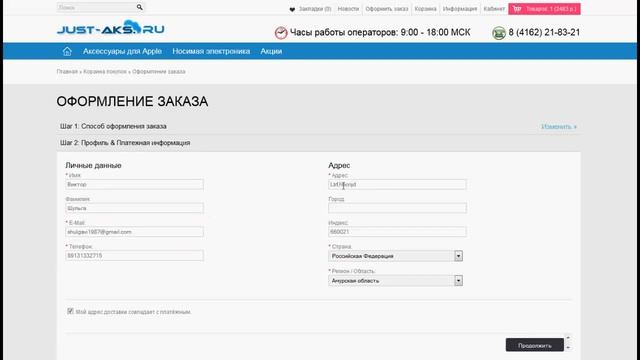Open the Информация top link
The image size is (640, 360).
click(460, 9)
